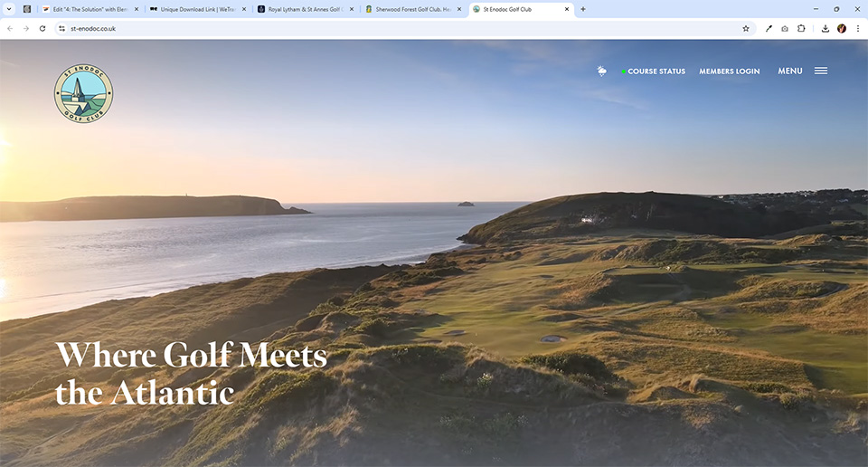Go back to the previous page
868x467 pixels.
click(9, 28)
